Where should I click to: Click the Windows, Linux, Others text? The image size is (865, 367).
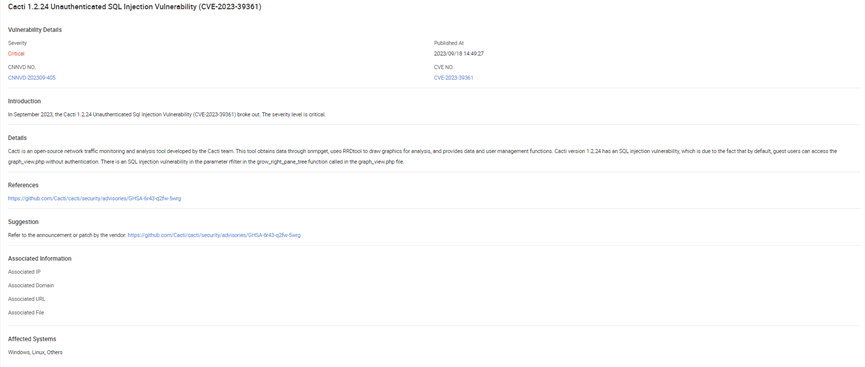(35, 352)
